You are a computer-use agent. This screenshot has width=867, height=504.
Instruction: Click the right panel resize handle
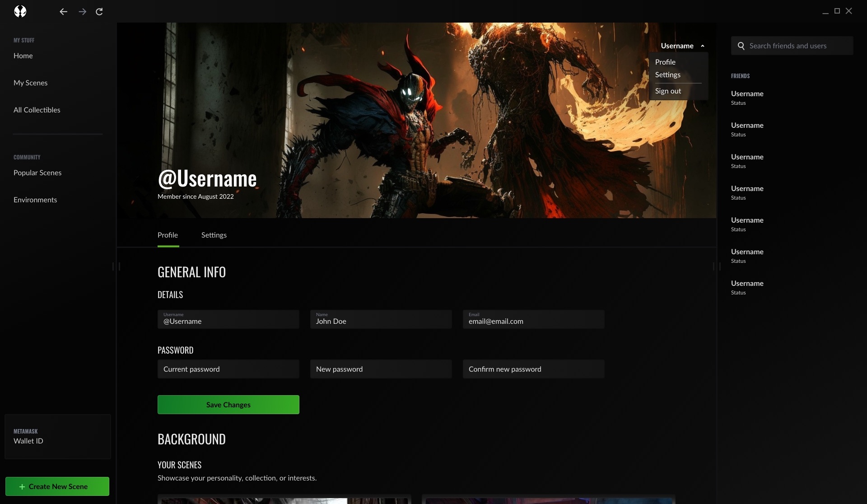717,266
